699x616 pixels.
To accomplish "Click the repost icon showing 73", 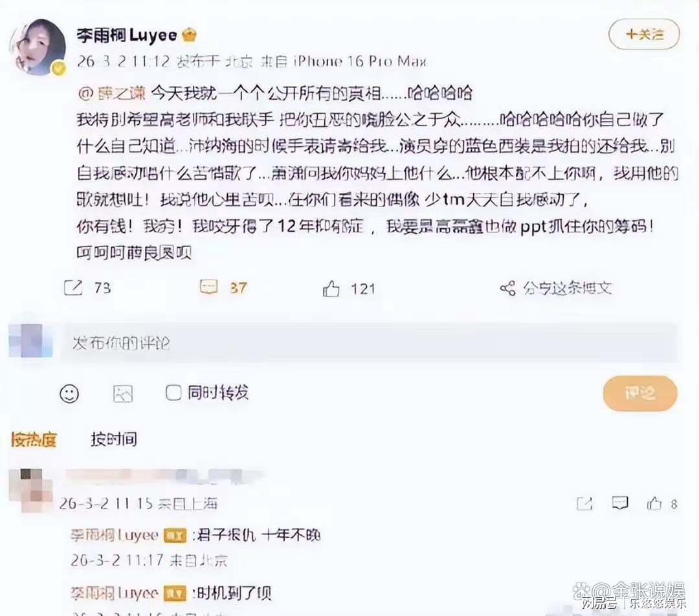I will tap(73, 288).
